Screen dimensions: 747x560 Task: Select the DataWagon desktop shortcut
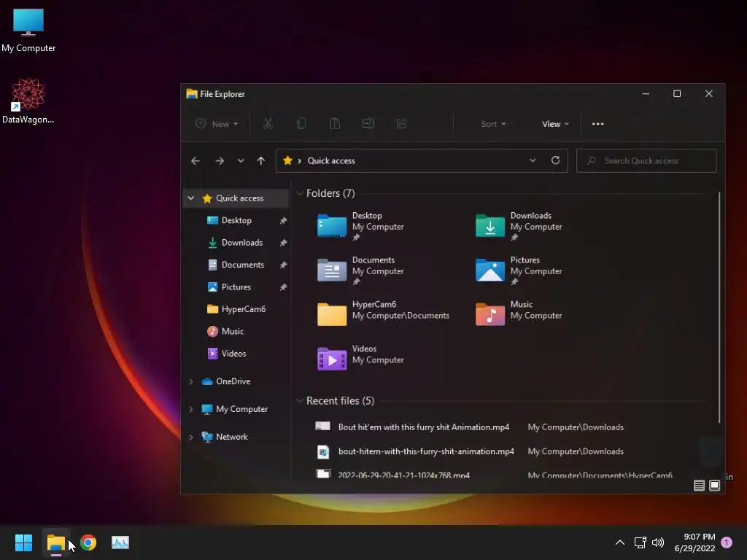(28, 101)
